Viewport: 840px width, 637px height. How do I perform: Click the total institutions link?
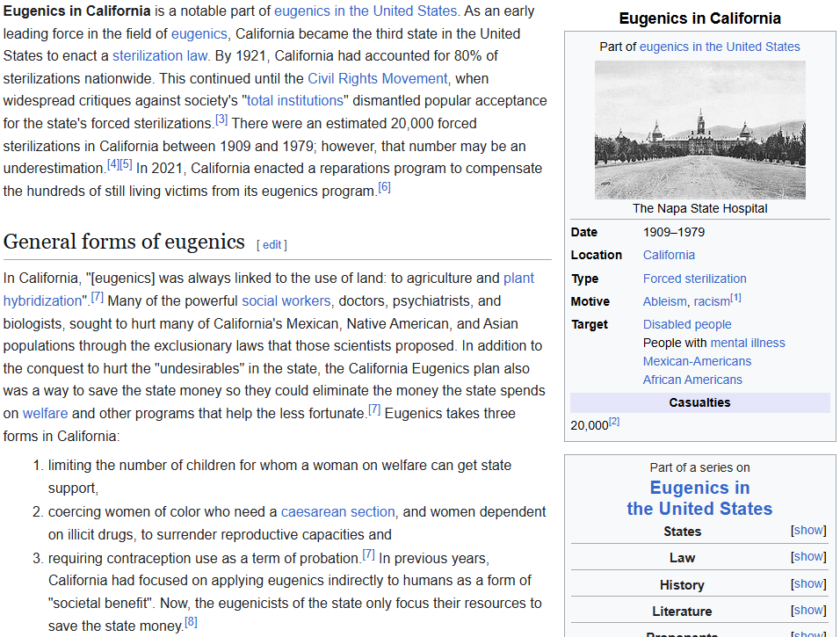pyautogui.click(x=294, y=101)
